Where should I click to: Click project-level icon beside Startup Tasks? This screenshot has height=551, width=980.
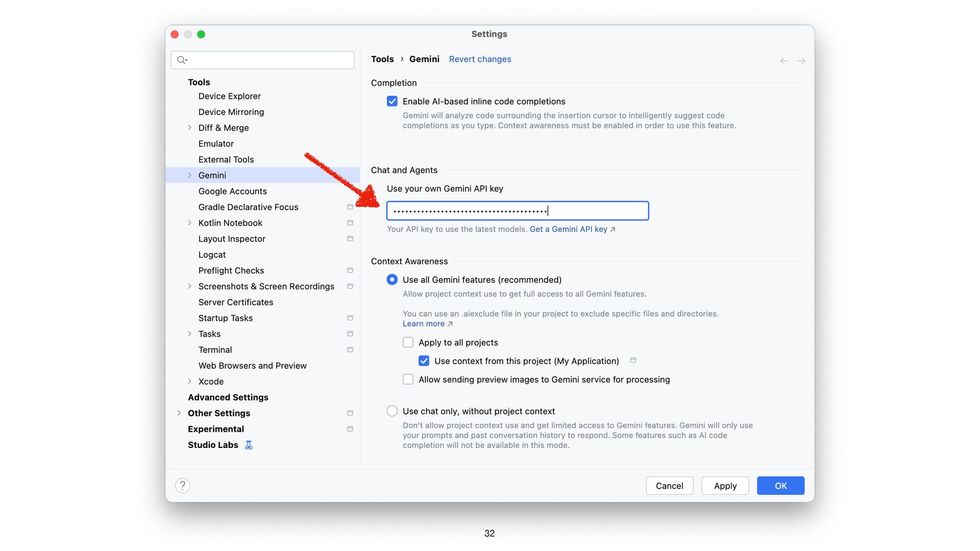[350, 318]
